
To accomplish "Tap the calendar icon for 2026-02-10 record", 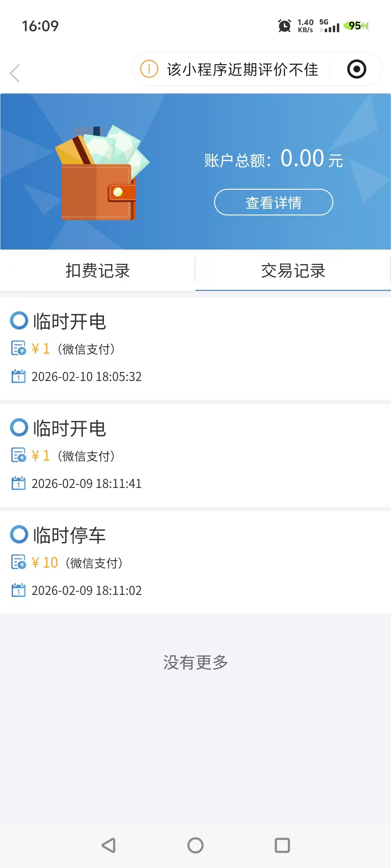I will coord(19,376).
